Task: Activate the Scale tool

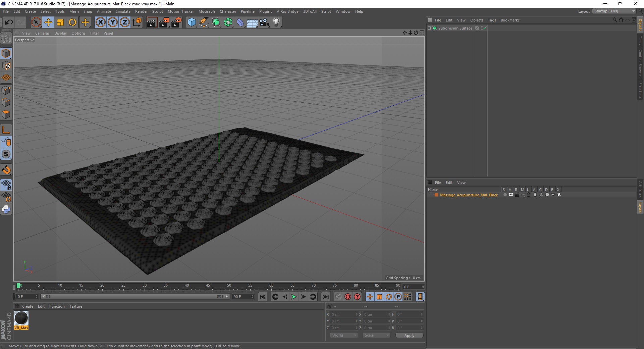Action: coord(60,22)
